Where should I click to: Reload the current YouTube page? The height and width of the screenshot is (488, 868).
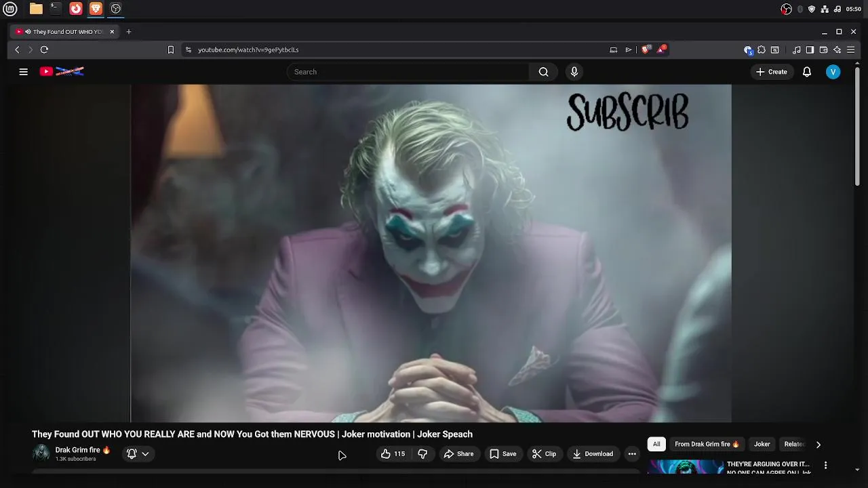[44, 49]
